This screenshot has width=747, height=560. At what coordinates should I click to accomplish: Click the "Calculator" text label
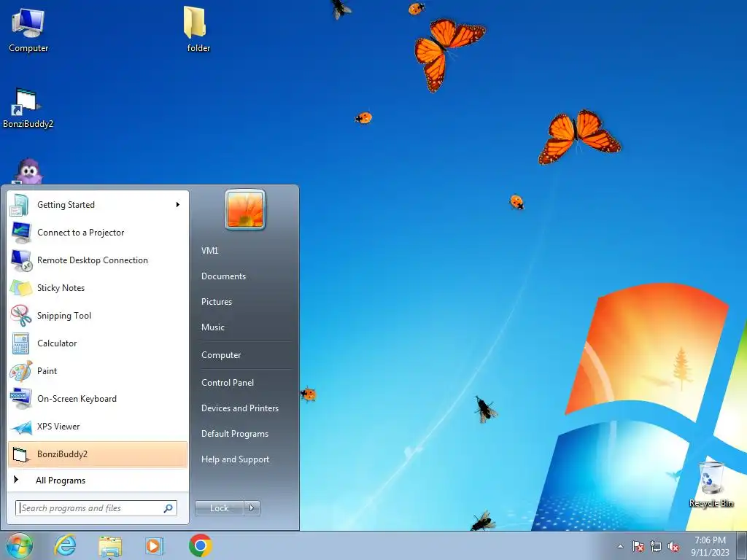click(57, 343)
